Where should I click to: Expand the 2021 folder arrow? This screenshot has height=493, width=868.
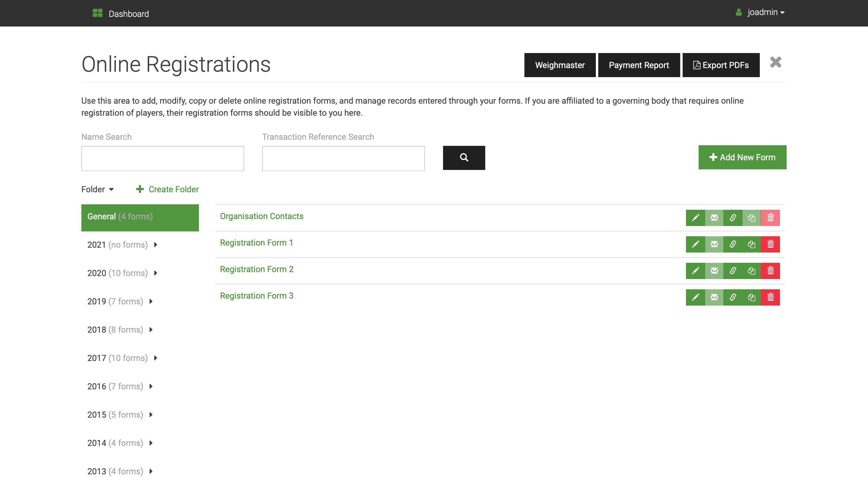pos(156,245)
